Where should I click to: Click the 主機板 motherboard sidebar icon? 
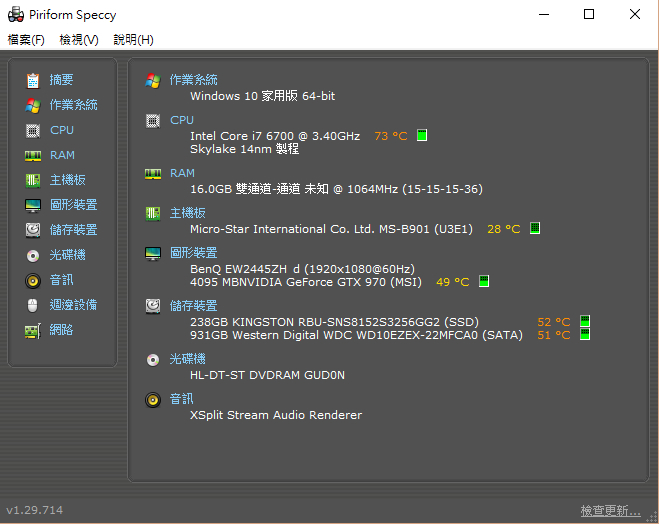tap(33, 180)
